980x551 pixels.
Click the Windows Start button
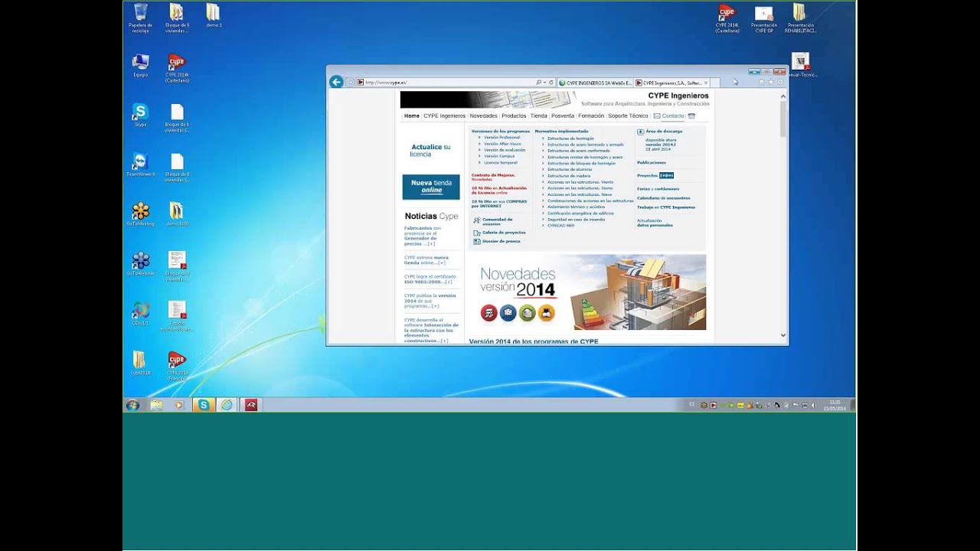132,405
